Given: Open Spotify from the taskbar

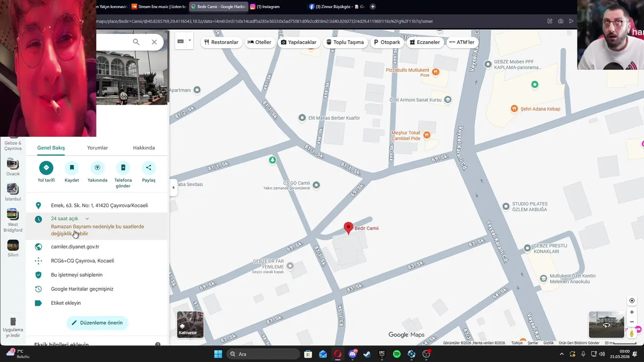Looking at the screenshot, I should pos(396,354).
